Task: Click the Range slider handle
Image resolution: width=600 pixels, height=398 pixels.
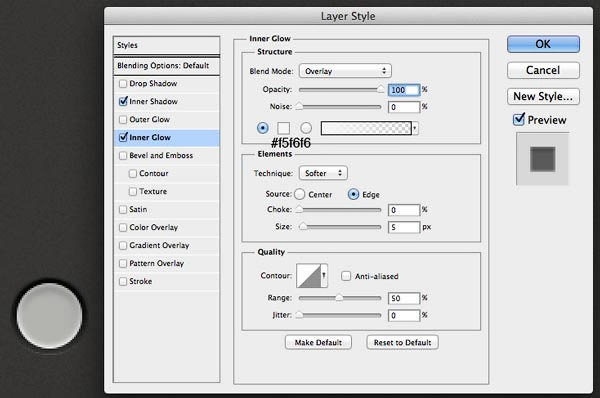Action: pos(339,297)
